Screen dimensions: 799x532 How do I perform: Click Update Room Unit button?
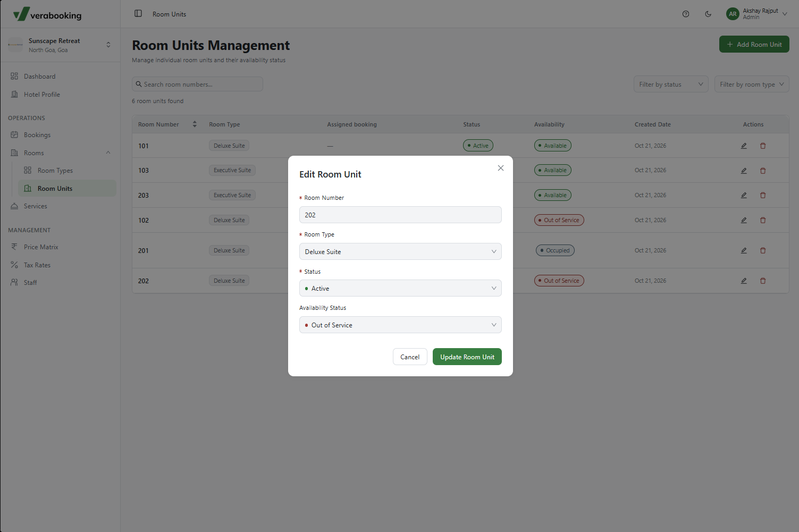[467, 357]
